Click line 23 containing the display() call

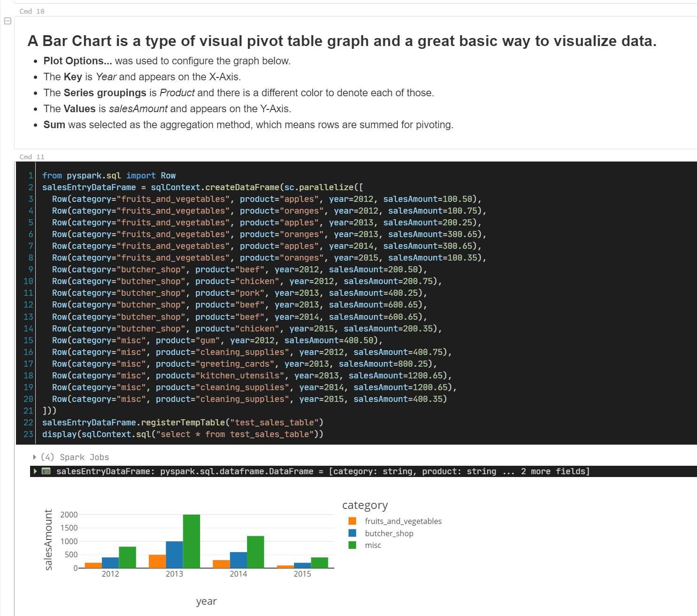tap(182, 434)
